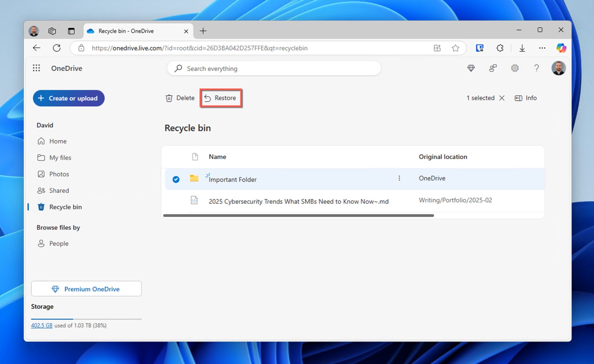Open the Recycle bin from the sidebar

[x=65, y=207]
